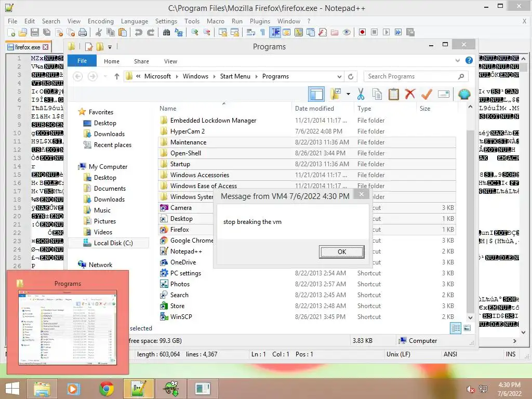Image resolution: width=532 pixels, height=399 pixels.
Task: Click the Programs window preview thumbnail
Action: [68, 327]
